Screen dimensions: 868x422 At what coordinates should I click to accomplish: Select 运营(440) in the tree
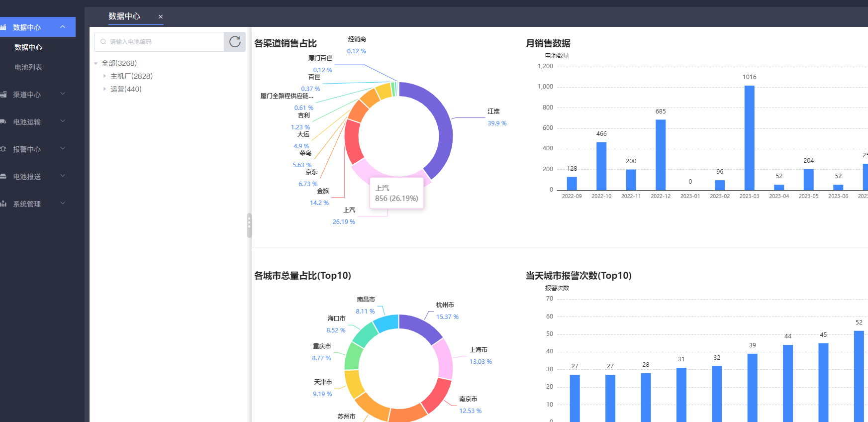[x=126, y=89]
